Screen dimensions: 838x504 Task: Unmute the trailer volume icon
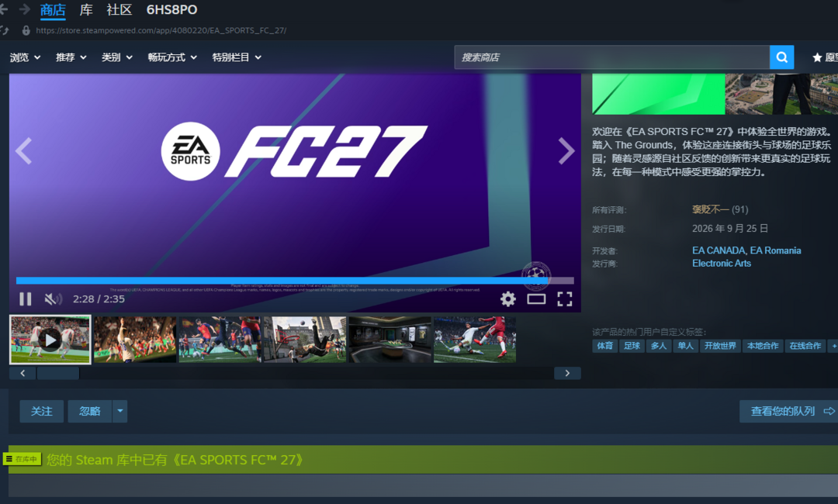(53, 299)
